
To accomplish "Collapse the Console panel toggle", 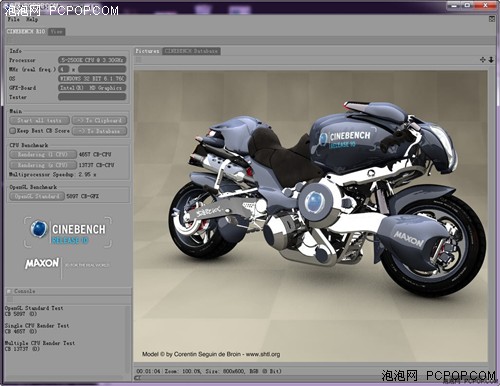I will pyautogui.click(x=9, y=291).
